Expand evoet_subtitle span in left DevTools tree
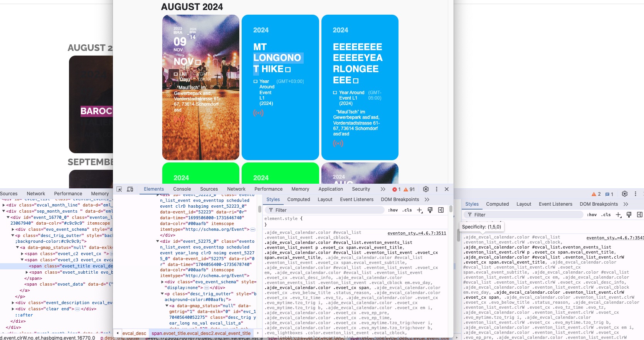This screenshot has width=644, height=340. 27,272
